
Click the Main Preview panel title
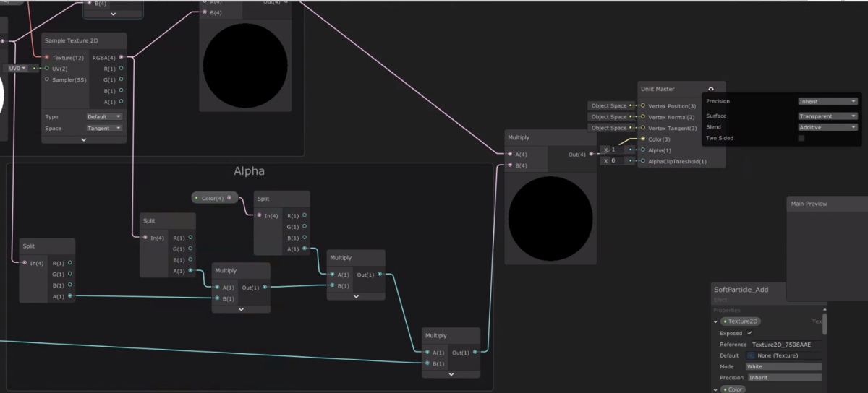[x=809, y=204]
